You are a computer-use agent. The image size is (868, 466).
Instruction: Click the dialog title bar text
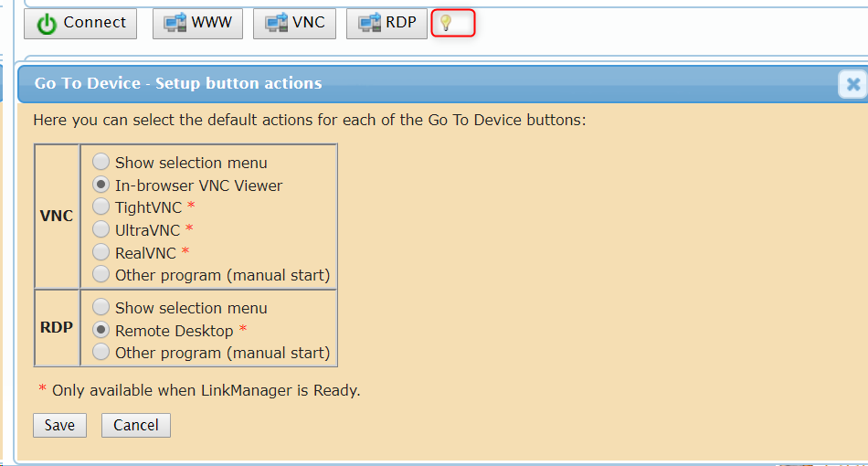[x=177, y=83]
